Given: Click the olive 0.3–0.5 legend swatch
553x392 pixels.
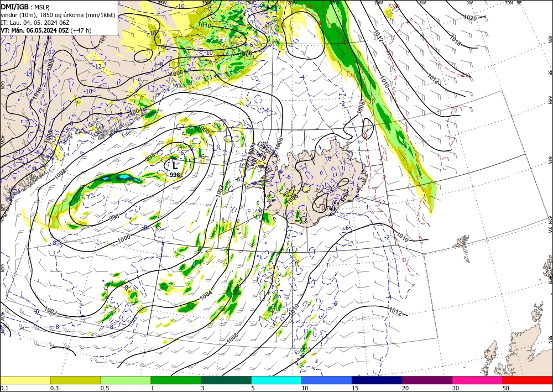Looking at the screenshot, I should coord(75,380).
